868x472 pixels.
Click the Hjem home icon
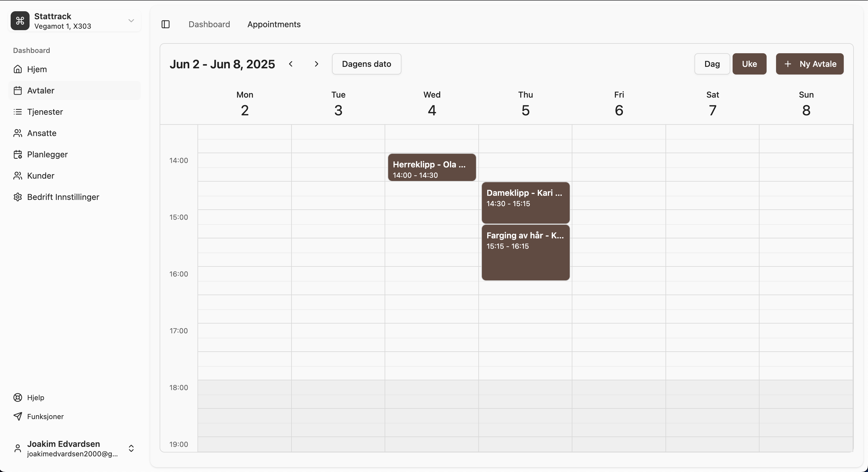pos(17,69)
